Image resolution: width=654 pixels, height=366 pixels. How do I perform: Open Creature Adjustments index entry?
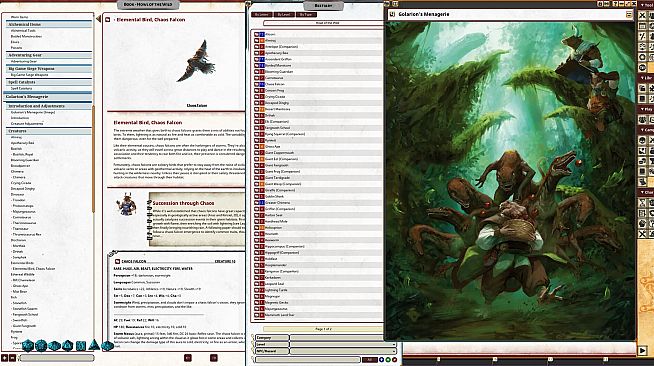tap(27, 124)
